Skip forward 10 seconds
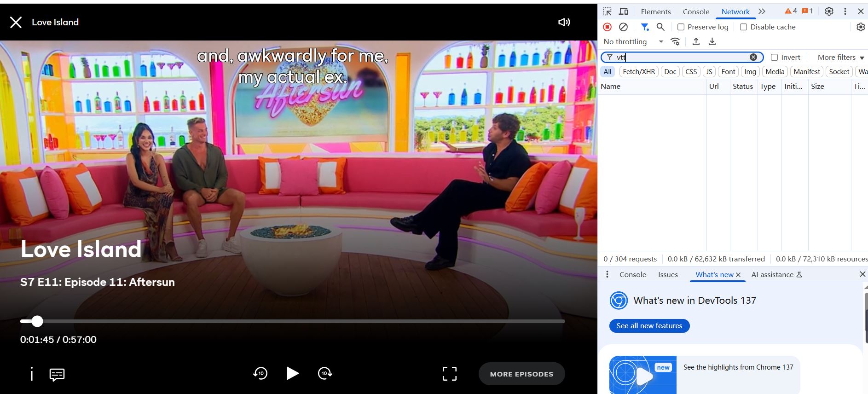The width and height of the screenshot is (868, 394). pyautogui.click(x=325, y=373)
